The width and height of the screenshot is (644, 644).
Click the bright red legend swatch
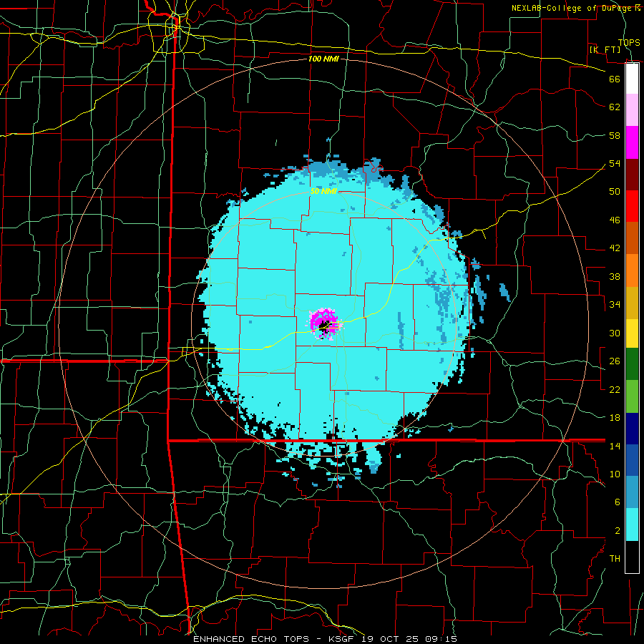632,206
